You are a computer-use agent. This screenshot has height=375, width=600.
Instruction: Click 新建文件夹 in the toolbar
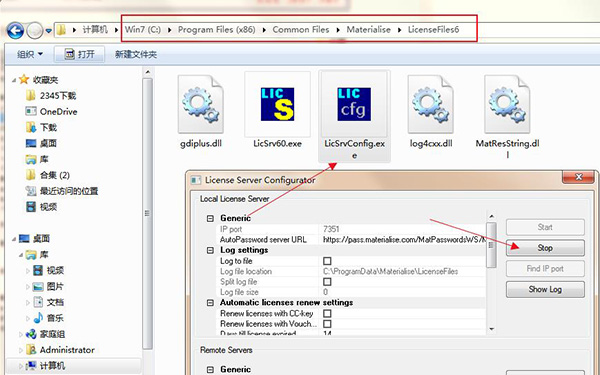136,54
